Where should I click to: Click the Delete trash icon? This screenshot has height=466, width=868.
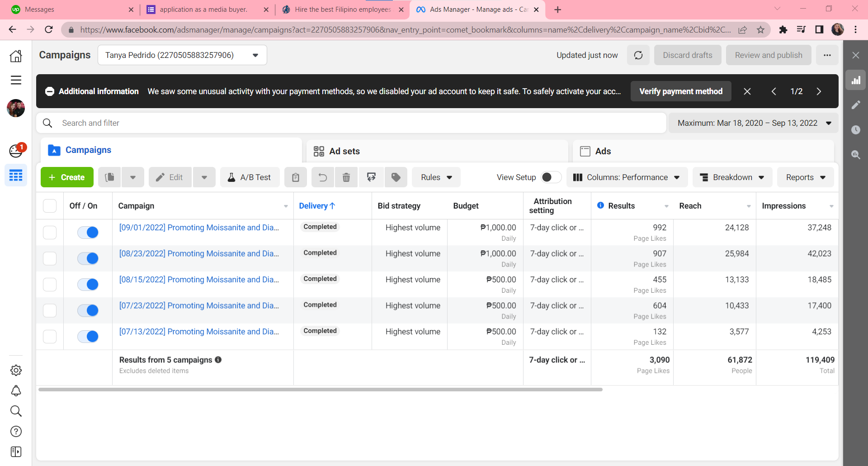346,177
